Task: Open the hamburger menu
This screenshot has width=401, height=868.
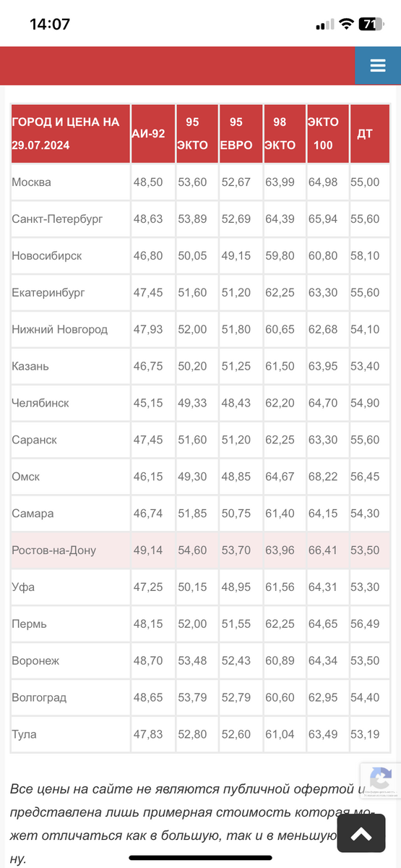Action: (377, 66)
